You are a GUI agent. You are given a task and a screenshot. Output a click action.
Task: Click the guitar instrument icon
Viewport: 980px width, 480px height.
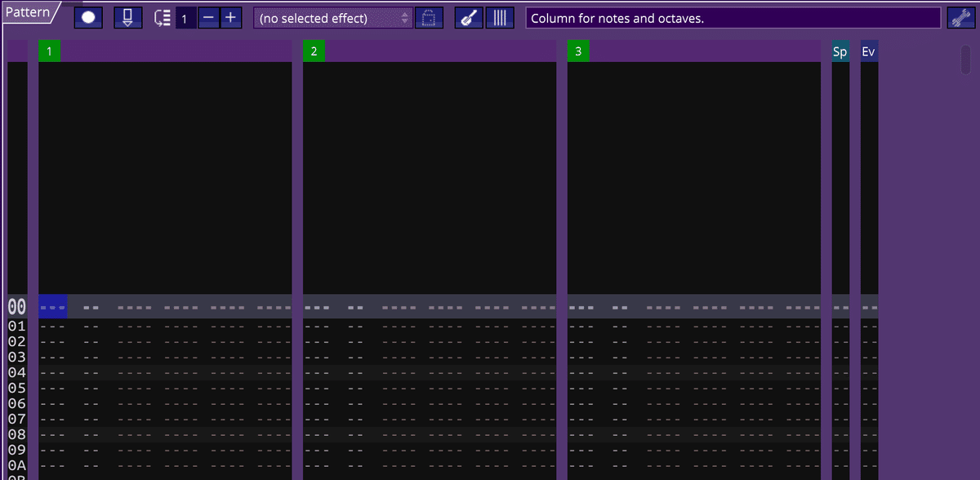click(x=469, y=18)
